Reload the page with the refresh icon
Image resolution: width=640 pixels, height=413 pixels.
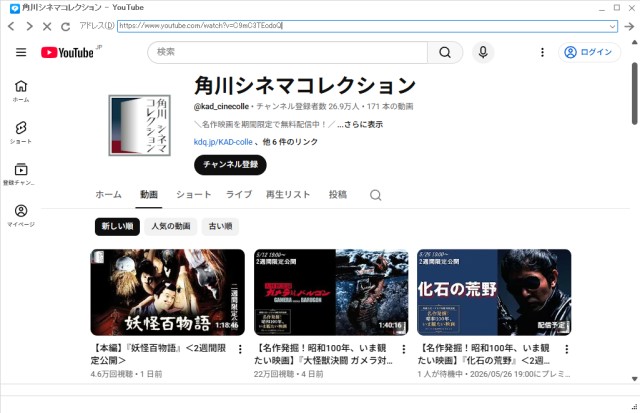[x=65, y=27]
